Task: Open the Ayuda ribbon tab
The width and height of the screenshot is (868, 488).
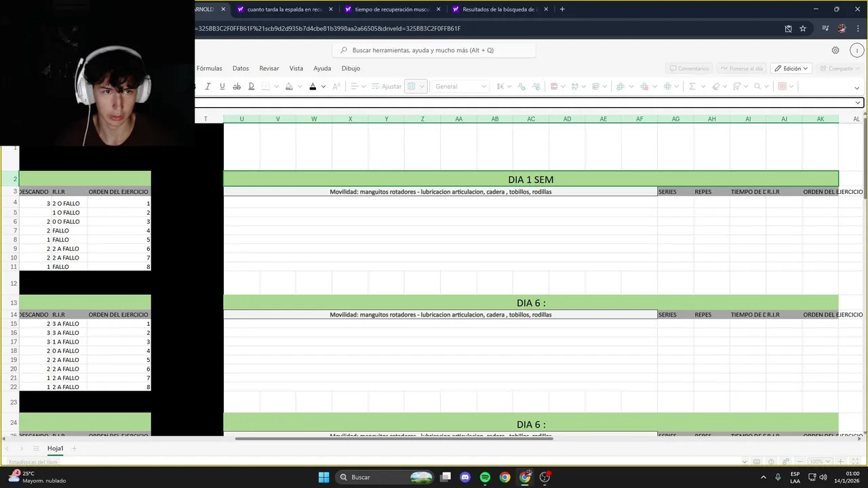Action: [x=322, y=68]
